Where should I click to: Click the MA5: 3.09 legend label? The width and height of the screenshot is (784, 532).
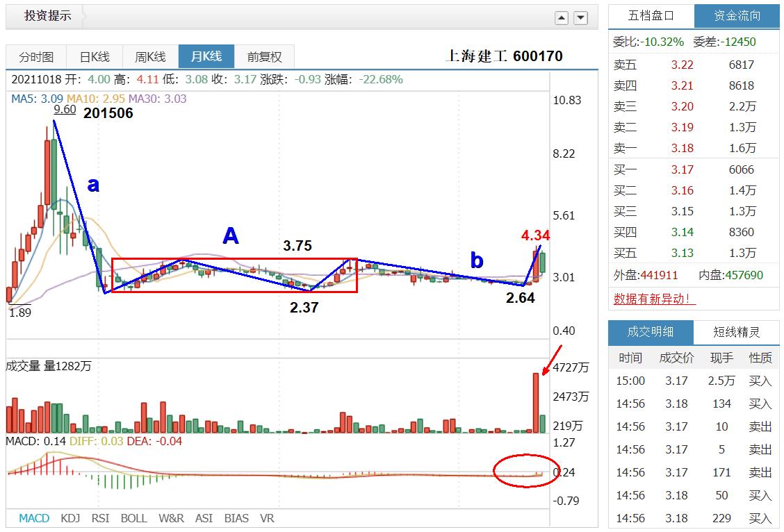(37, 99)
